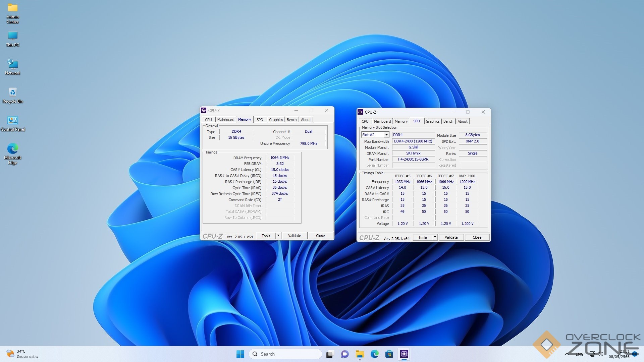Open Control Panel desktop icon
The image size is (644, 362).
tap(13, 123)
